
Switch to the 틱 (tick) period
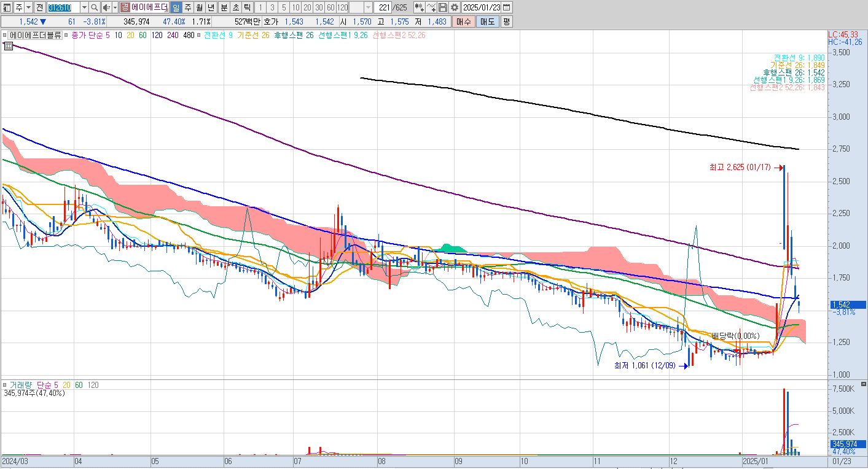pos(246,7)
